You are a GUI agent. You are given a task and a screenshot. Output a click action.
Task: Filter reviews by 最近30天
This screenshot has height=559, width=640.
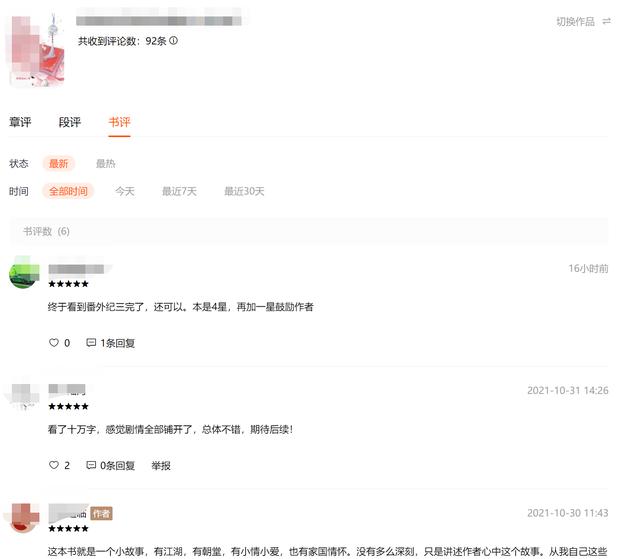pyautogui.click(x=244, y=191)
